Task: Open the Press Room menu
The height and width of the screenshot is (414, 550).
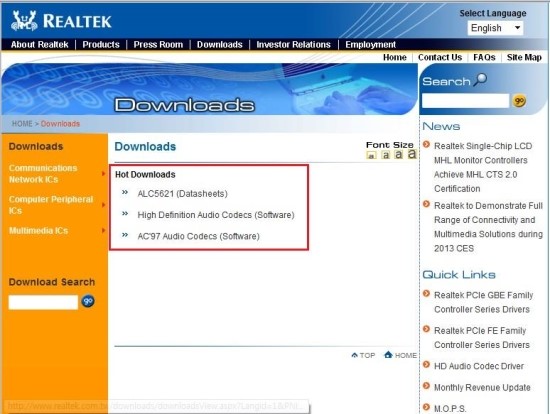Action: tap(158, 45)
